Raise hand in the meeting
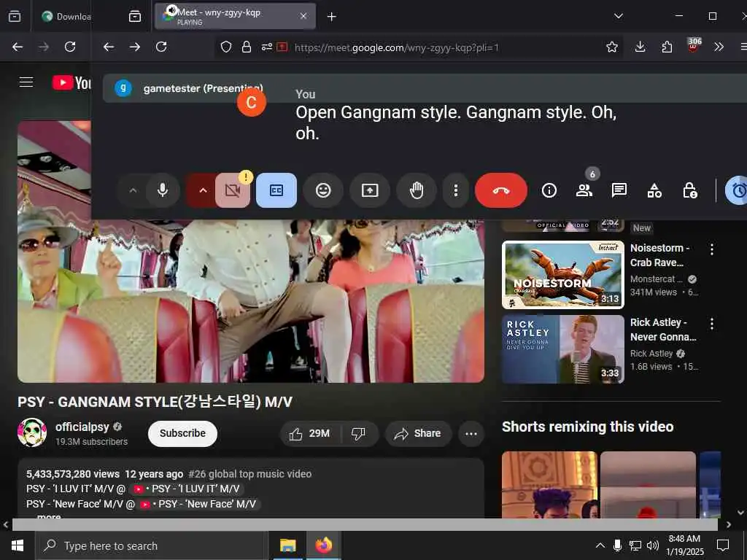The image size is (747, 560). [417, 190]
